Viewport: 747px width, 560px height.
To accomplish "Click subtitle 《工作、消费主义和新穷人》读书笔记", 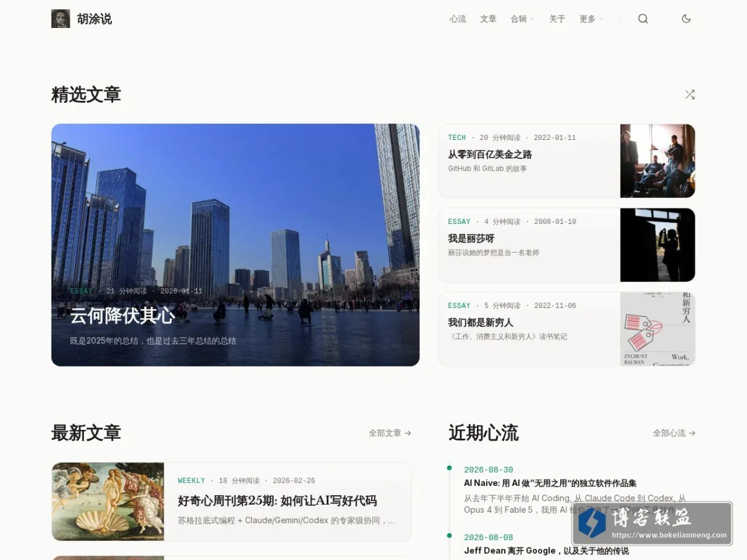I will 507,337.
